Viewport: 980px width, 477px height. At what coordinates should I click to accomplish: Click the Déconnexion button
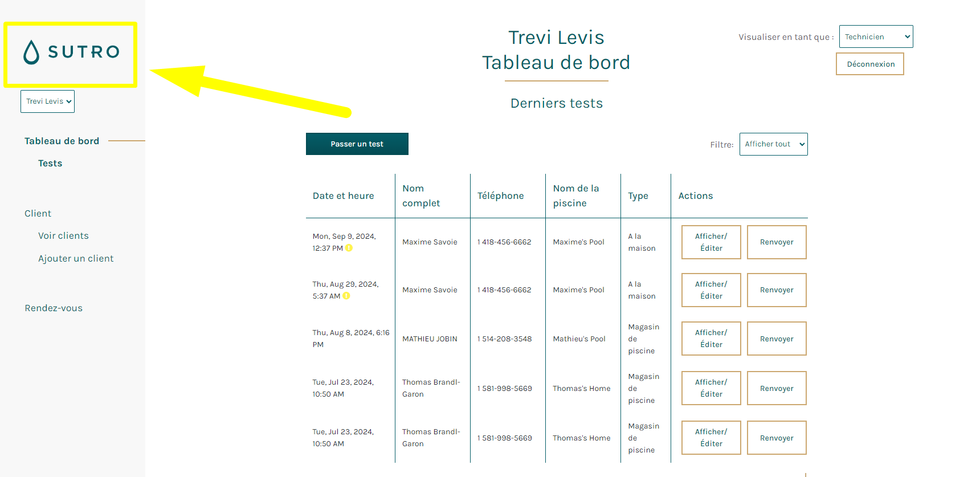[870, 64]
